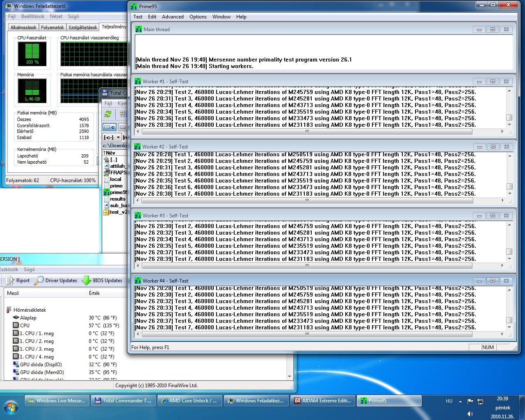
Task: Click the Worker #3 window icon
Action: [138, 215]
